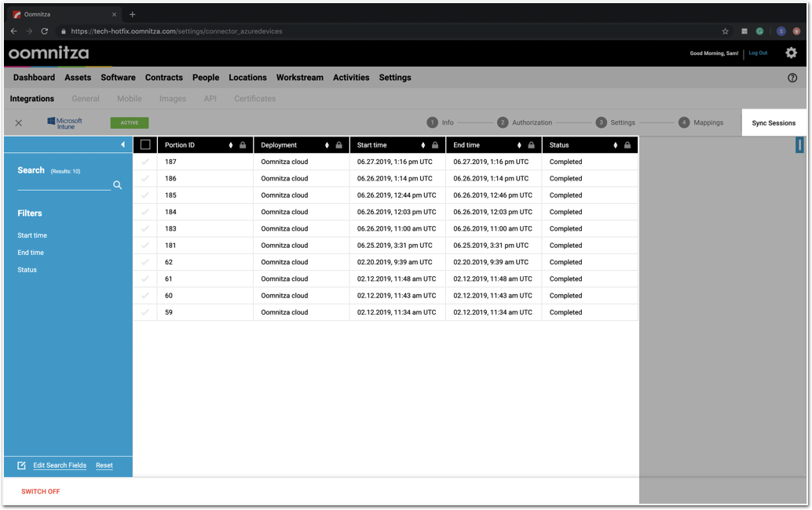The height and width of the screenshot is (510, 812).
Task: Select the row checkbox for portion 62
Action: point(145,262)
